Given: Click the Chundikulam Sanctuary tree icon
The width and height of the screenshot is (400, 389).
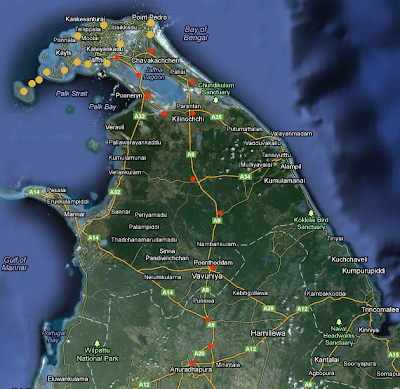Looking at the screenshot, I should coord(216,100).
